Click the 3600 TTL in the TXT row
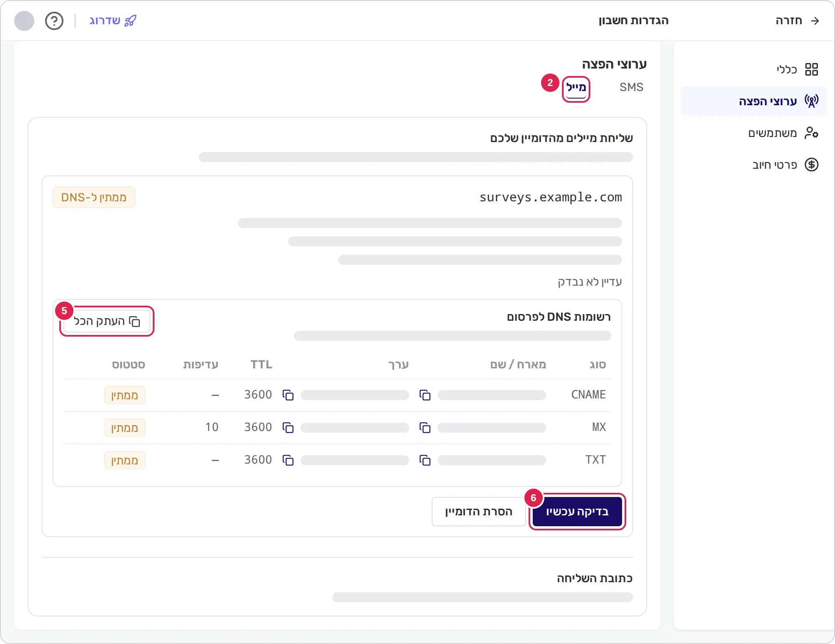835x644 pixels. 258,460
